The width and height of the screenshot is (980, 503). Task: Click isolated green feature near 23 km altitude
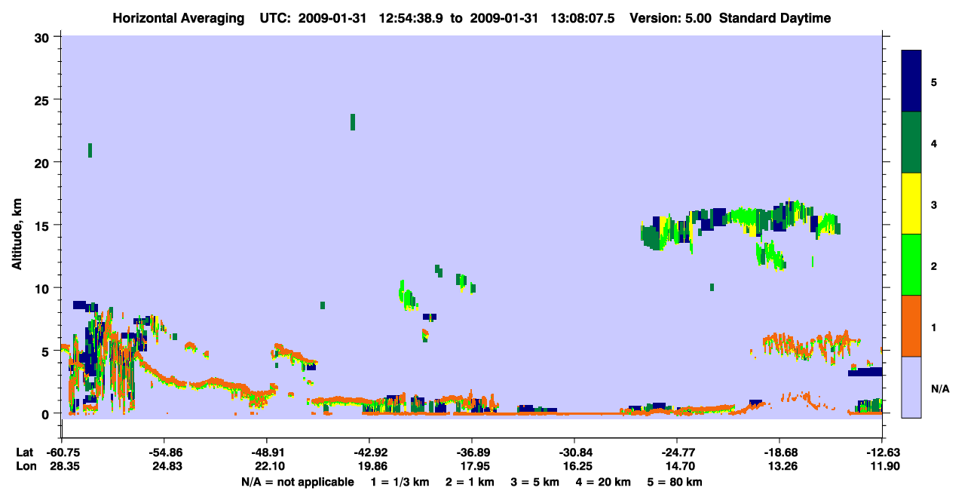click(352, 122)
